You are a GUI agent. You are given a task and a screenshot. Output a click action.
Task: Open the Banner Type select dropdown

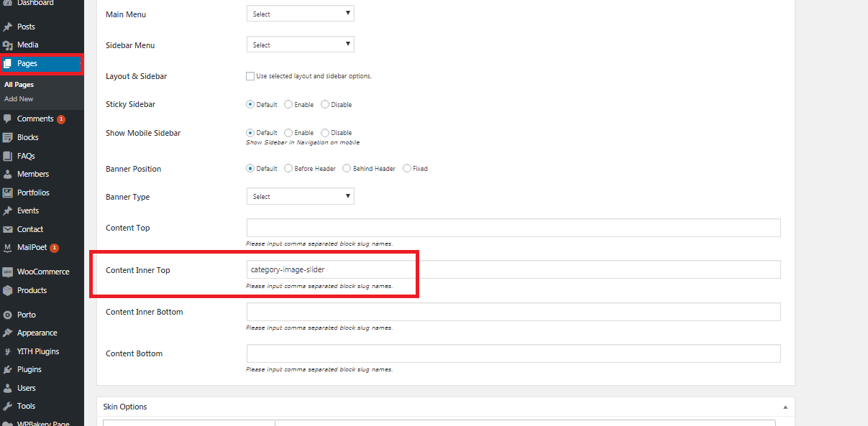click(301, 196)
